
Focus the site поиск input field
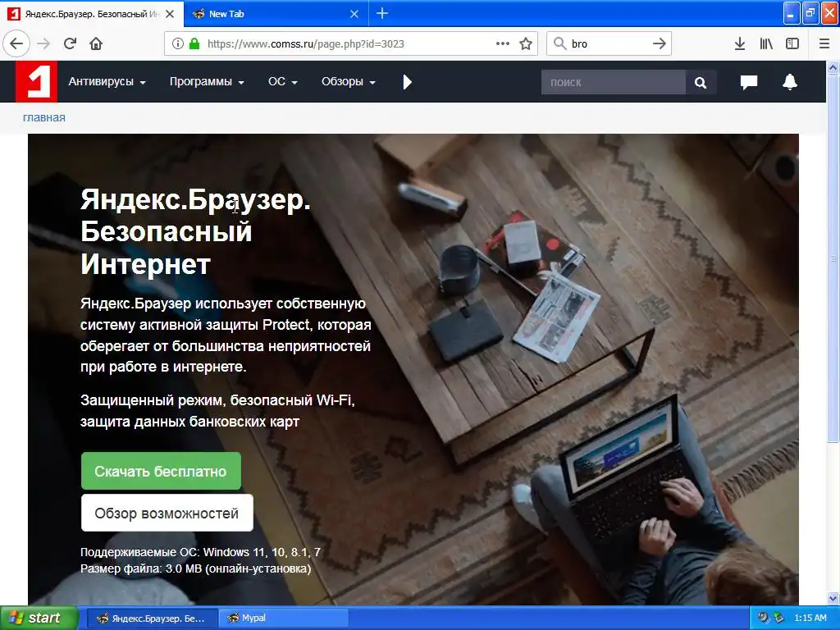(614, 83)
